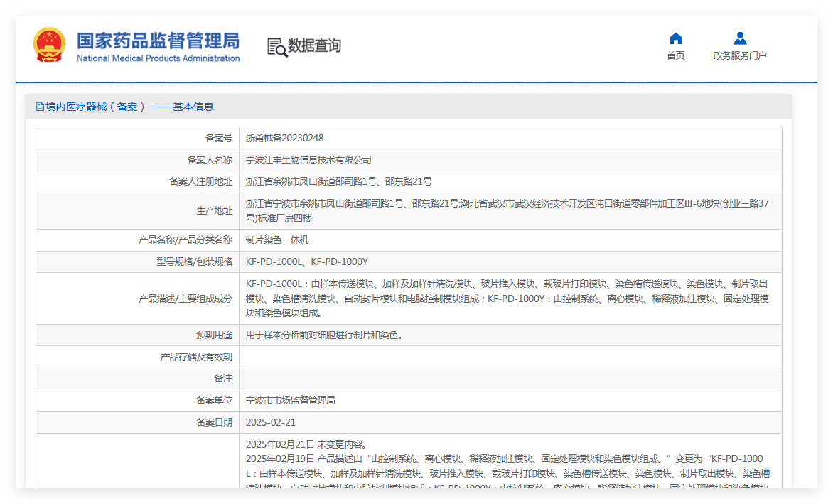Click the product name 制片染色一体机
The image size is (833, 504).
point(277,240)
